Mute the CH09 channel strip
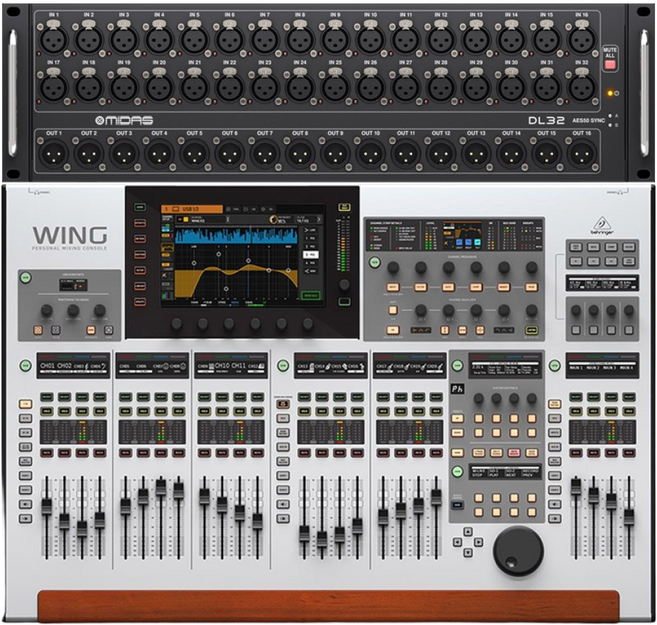Screen dimensions: 657x625 pyautogui.click(x=204, y=453)
